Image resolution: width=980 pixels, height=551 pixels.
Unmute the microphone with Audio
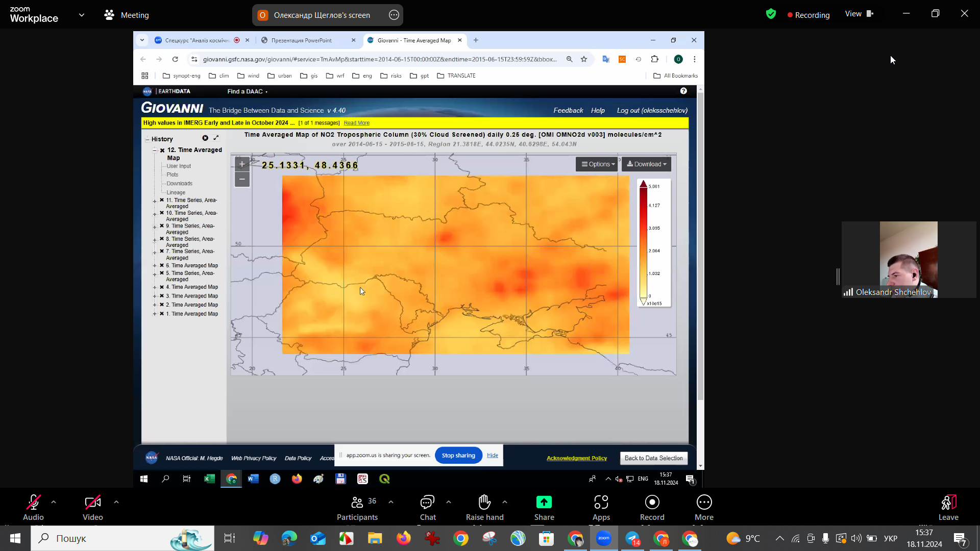coord(33,503)
